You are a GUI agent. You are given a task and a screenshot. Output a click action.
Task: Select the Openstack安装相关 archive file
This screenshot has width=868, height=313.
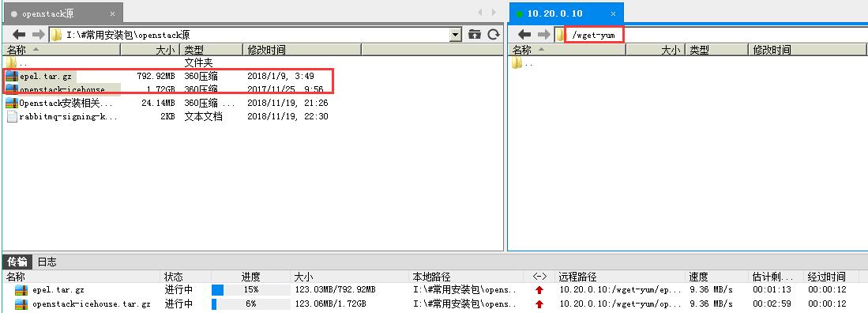click(x=66, y=103)
